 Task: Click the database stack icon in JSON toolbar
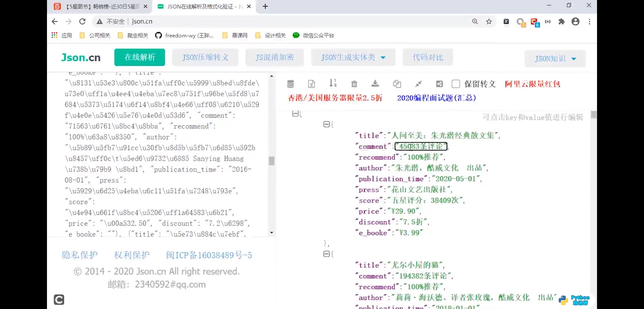290,84
